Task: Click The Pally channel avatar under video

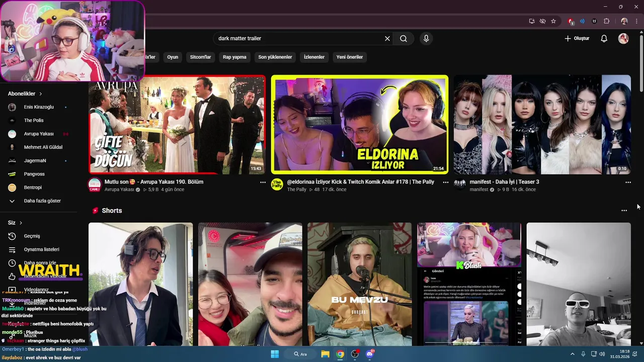Action: point(277,185)
